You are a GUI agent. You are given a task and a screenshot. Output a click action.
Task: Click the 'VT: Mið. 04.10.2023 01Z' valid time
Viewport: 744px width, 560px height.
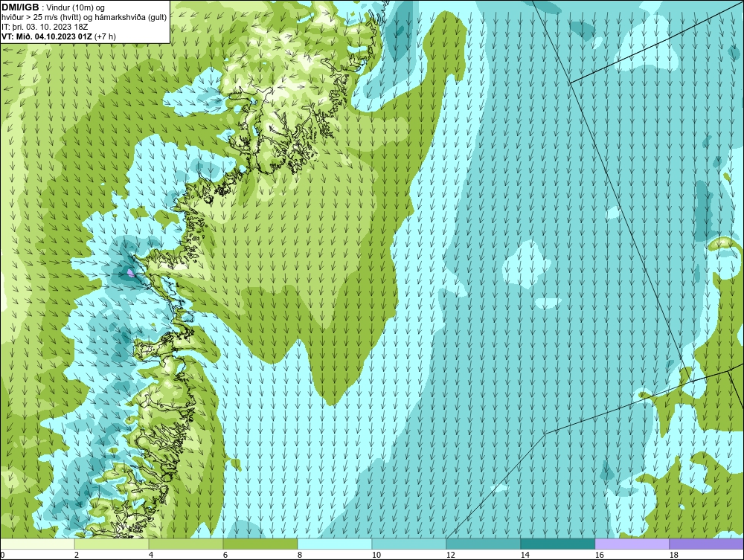pyautogui.click(x=48, y=36)
